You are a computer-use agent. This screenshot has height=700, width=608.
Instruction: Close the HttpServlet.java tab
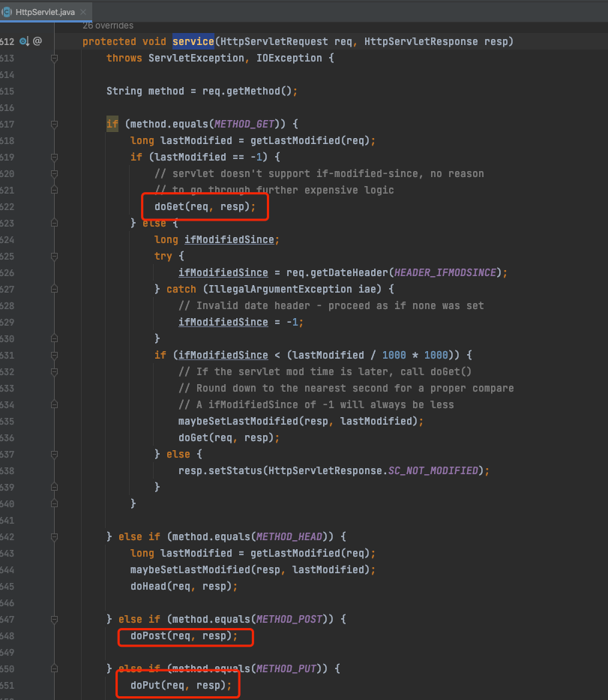pos(83,12)
